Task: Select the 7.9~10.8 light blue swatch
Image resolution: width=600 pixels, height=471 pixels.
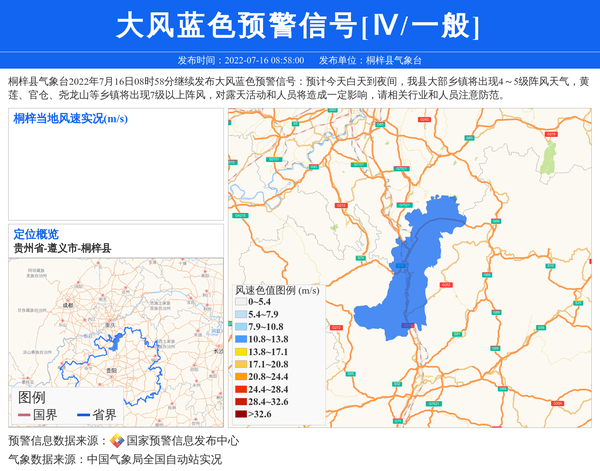Action: 241,327
